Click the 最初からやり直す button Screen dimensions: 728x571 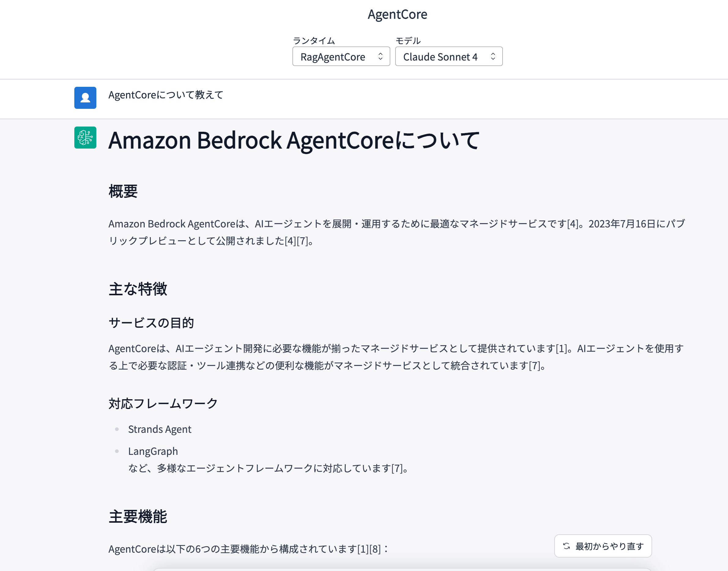[x=603, y=546]
